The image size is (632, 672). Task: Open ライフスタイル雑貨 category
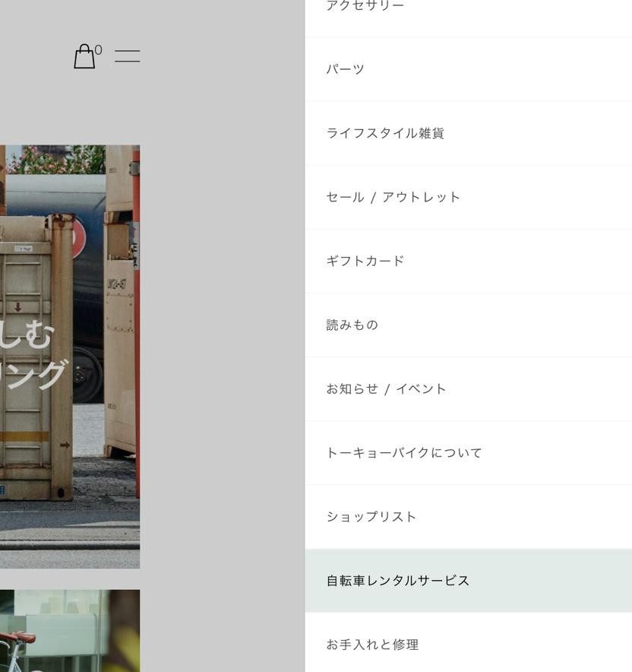pyautogui.click(x=385, y=133)
